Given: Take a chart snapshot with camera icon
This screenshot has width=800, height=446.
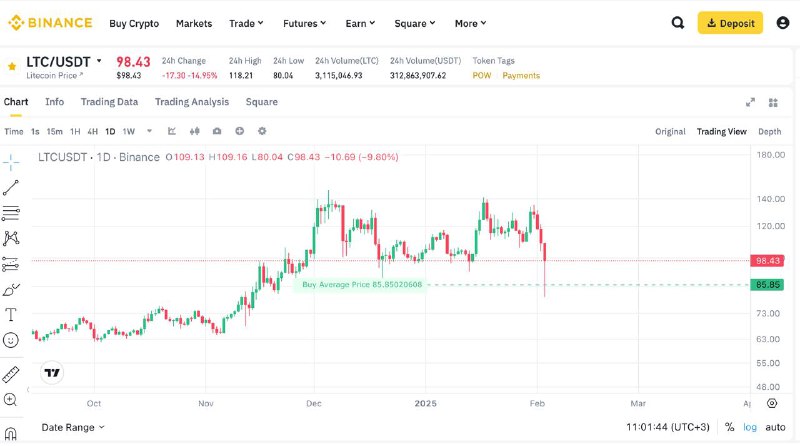Looking at the screenshot, I should [217, 131].
